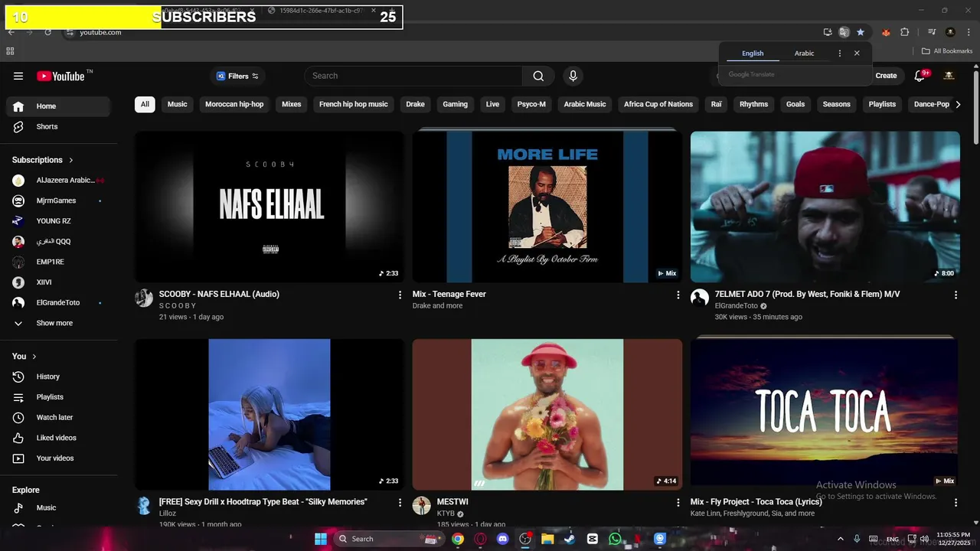Open the Chrome three-dot menu
Image resolution: width=980 pixels, height=551 pixels.
[x=968, y=32]
